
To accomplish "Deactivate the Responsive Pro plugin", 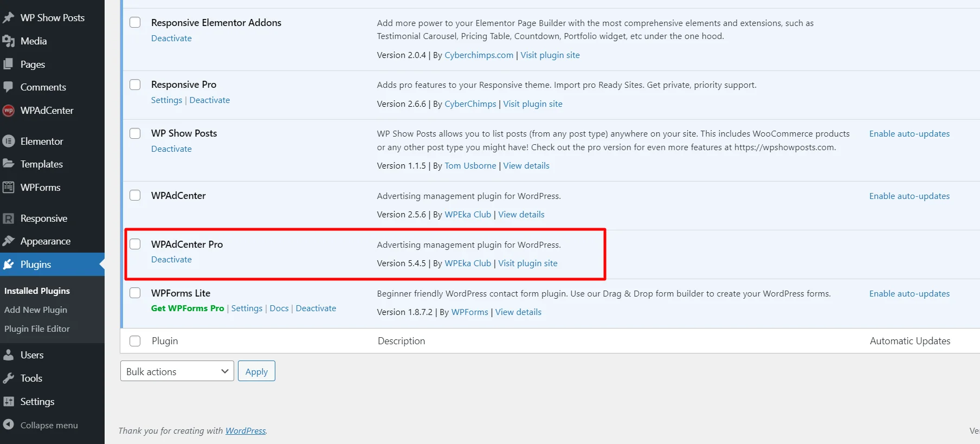I will [210, 100].
